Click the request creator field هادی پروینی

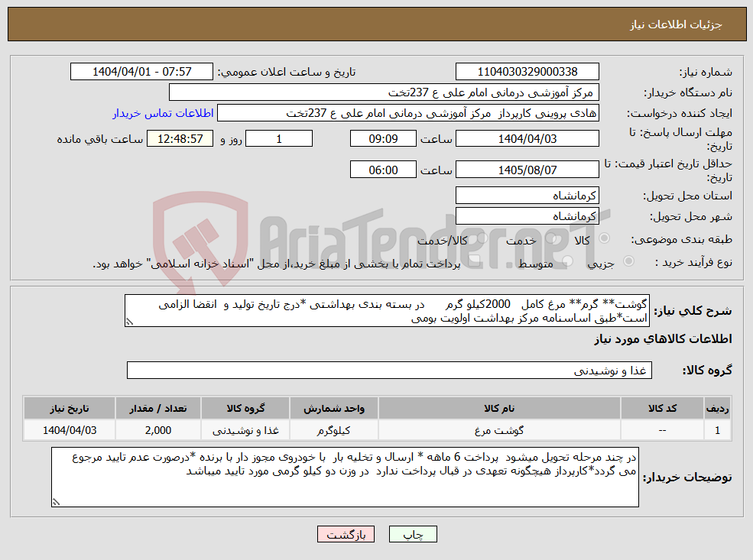tap(408, 113)
